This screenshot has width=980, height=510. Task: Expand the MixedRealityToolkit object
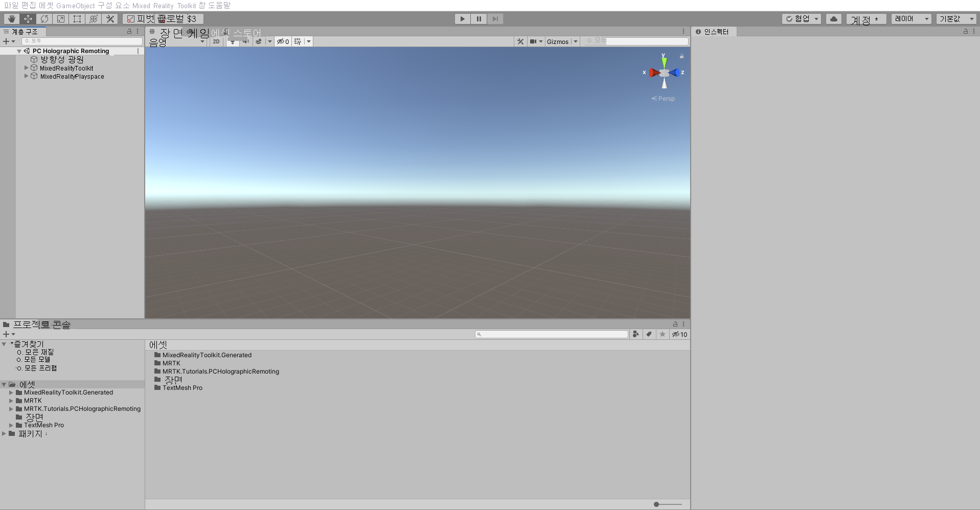[x=27, y=68]
